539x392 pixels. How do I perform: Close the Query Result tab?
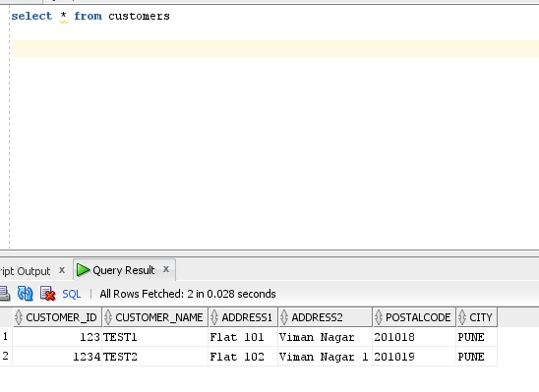click(x=166, y=269)
